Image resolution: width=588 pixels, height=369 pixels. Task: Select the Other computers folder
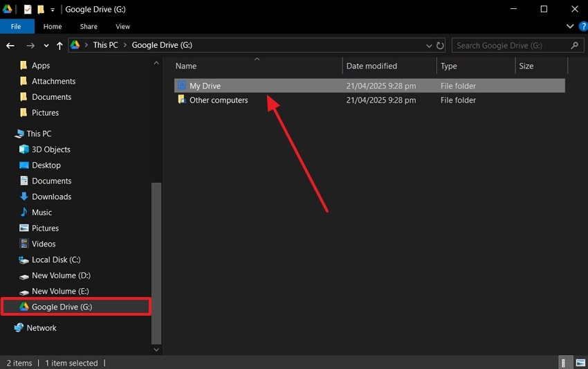pyautogui.click(x=369, y=100)
